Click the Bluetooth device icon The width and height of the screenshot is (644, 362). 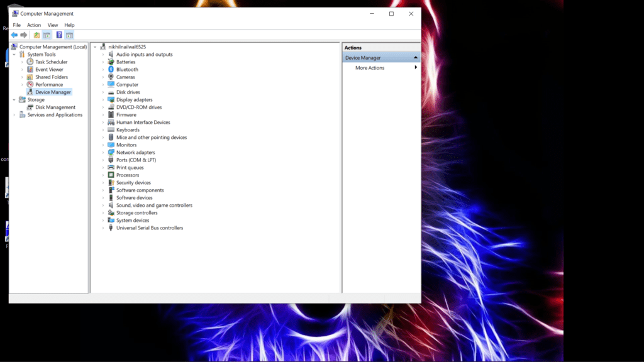pyautogui.click(x=111, y=69)
